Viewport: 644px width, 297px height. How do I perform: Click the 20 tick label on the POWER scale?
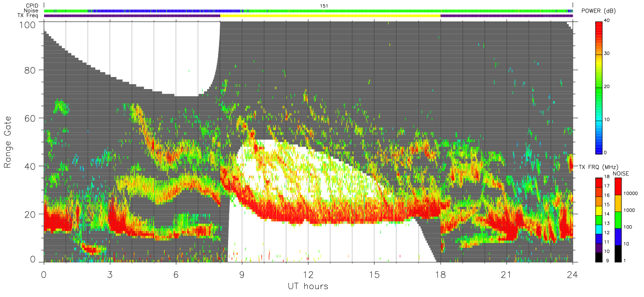point(606,87)
